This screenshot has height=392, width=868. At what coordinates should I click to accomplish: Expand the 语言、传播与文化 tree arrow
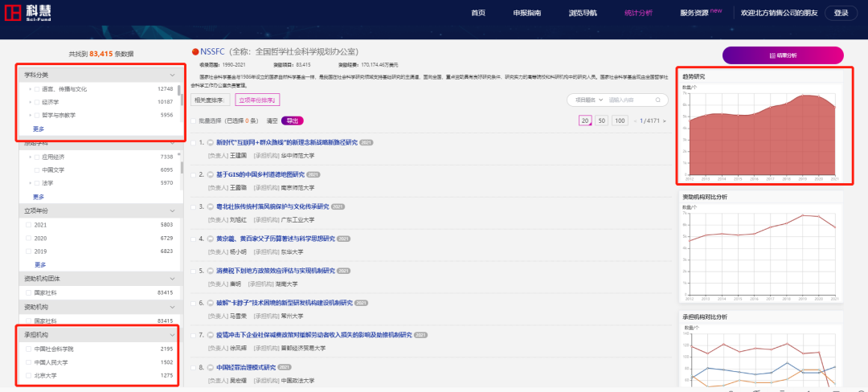pyautogui.click(x=31, y=89)
